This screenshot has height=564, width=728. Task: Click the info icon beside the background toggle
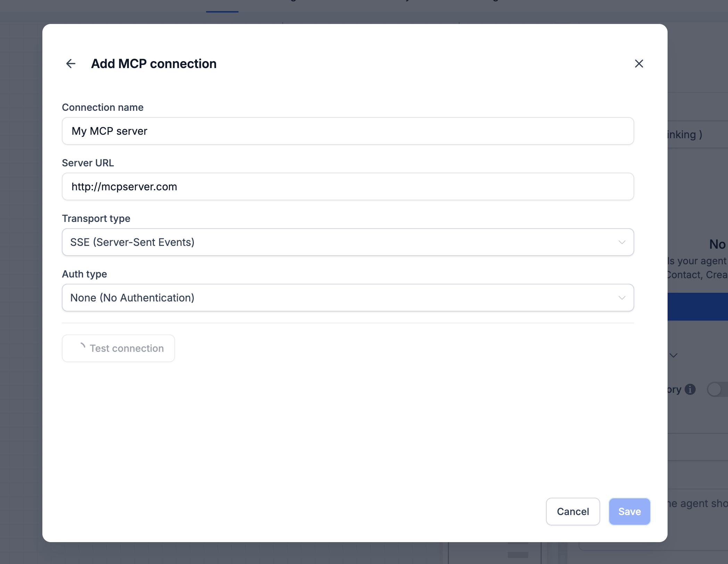pyautogui.click(x=690, y=389)
